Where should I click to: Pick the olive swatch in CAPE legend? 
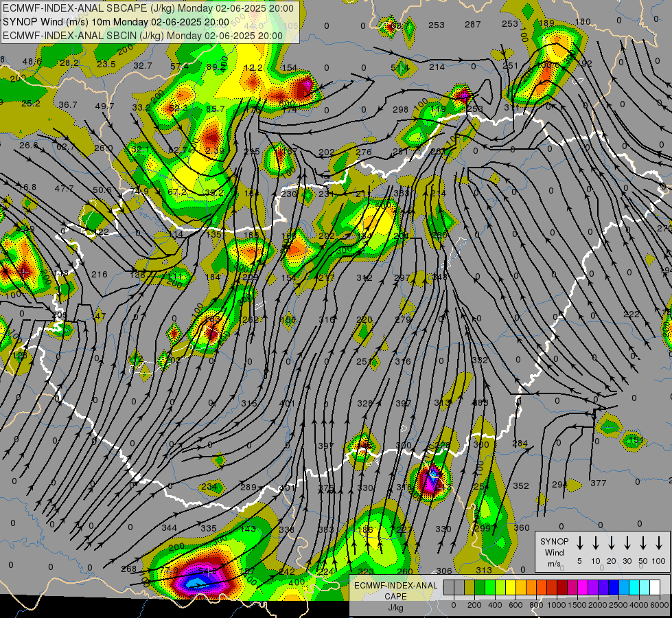(470, 588)
